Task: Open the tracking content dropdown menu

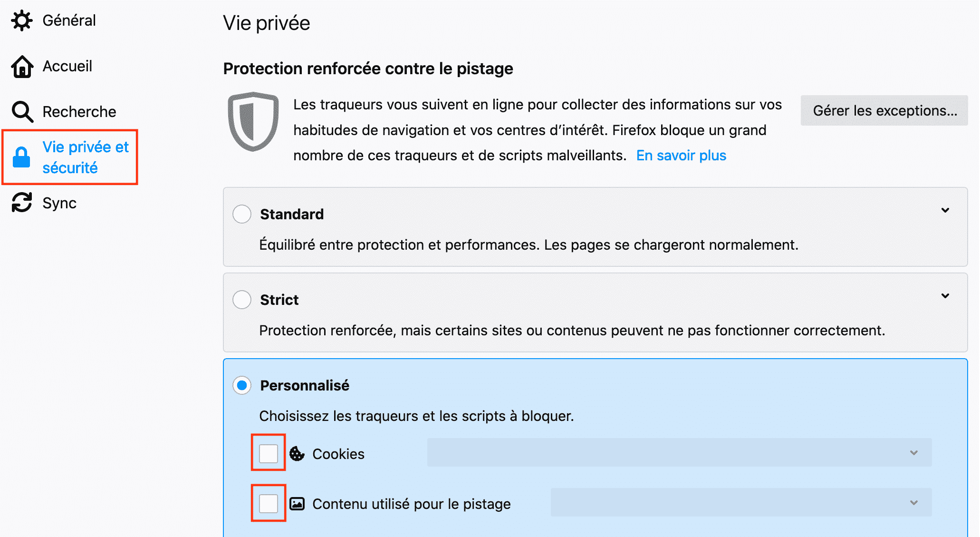Action: pos(741,502)
